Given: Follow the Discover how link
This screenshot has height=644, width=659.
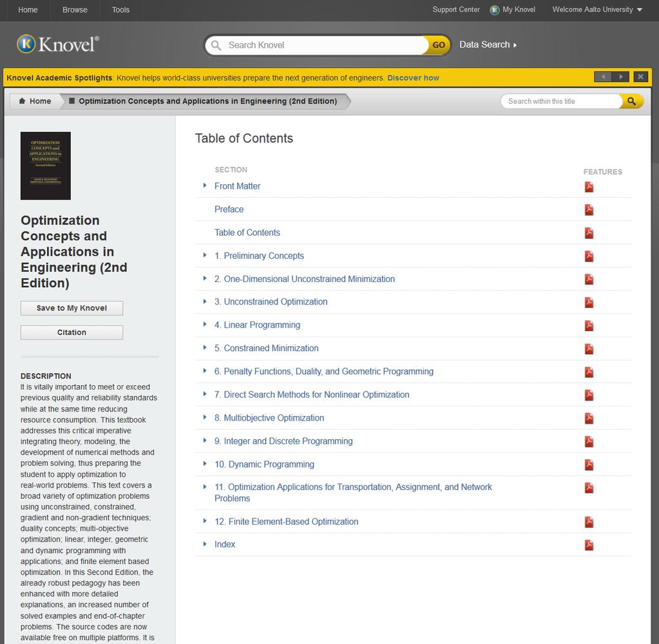Looking at the screenshot, I should point(413,78).
